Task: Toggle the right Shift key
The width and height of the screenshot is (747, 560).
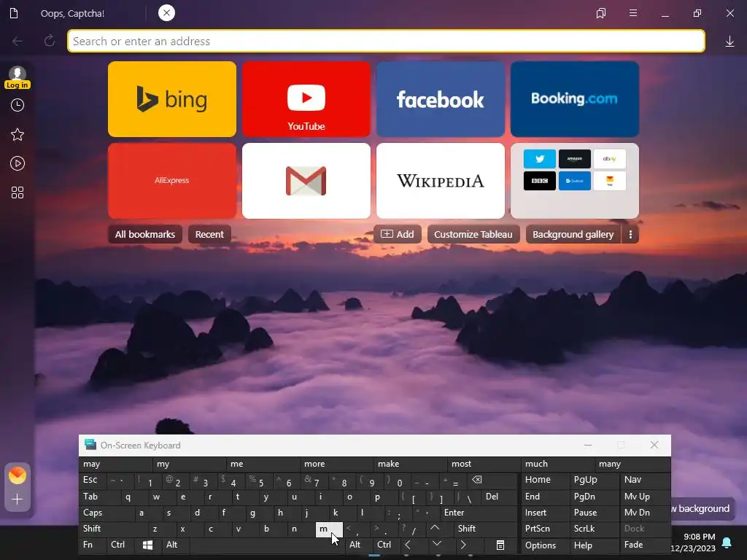Action: point(485,529)
